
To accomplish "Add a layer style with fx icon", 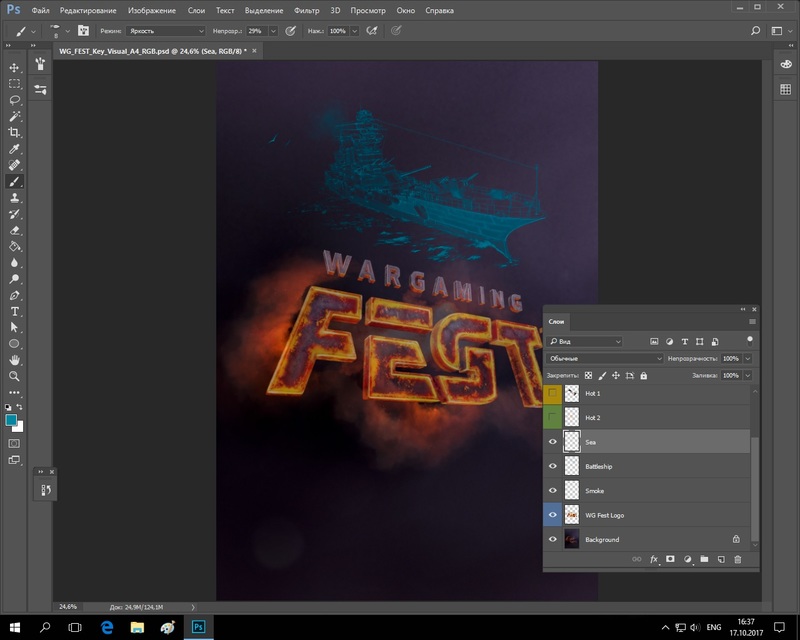I will click(654, 559).
